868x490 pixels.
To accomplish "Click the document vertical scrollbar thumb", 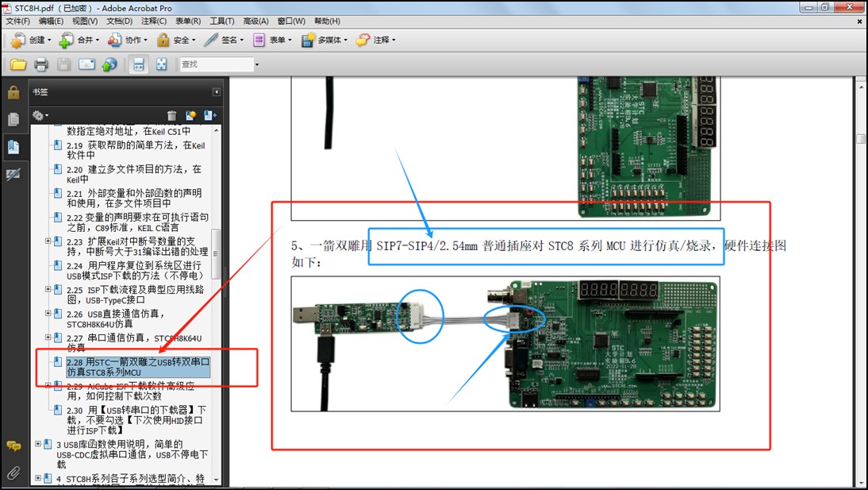I will 861,138.
